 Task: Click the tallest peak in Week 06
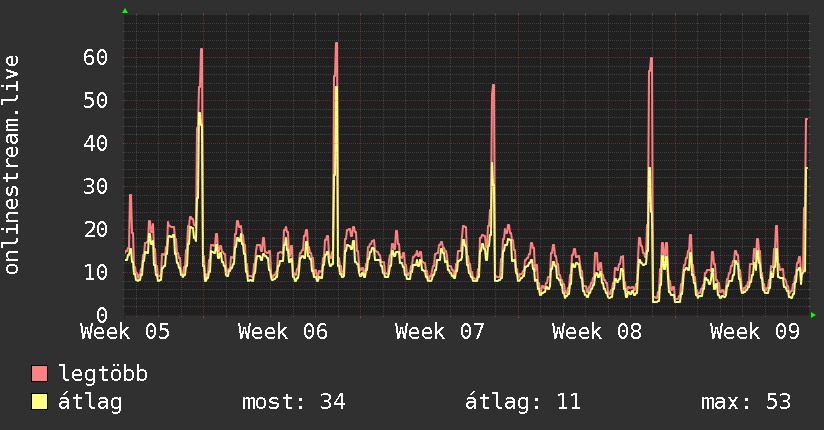coord(336,43)
